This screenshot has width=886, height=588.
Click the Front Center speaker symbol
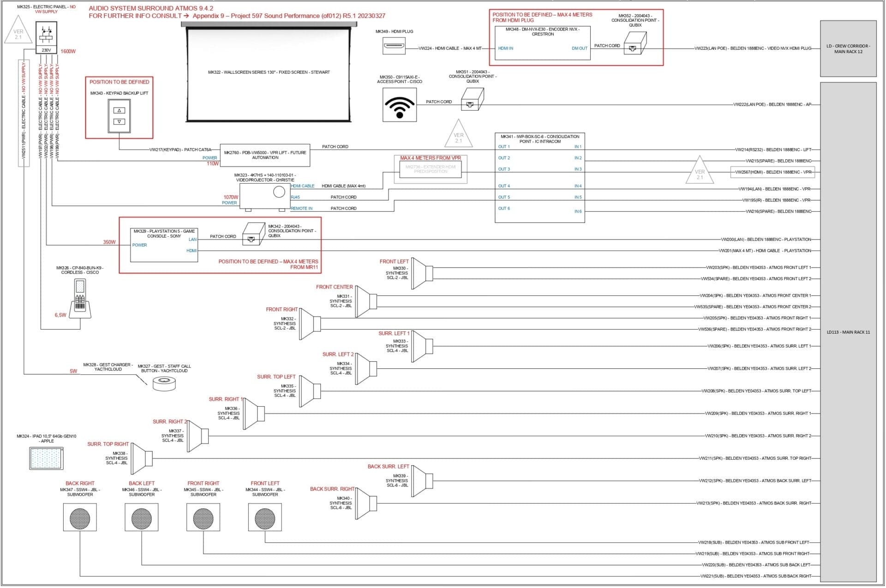[x=366, y=302]
